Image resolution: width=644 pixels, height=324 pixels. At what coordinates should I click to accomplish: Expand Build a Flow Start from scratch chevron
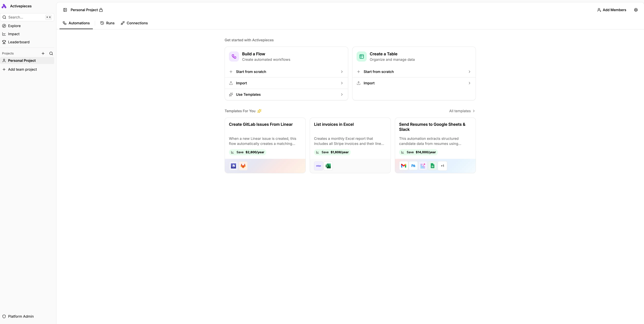[342, 72]
